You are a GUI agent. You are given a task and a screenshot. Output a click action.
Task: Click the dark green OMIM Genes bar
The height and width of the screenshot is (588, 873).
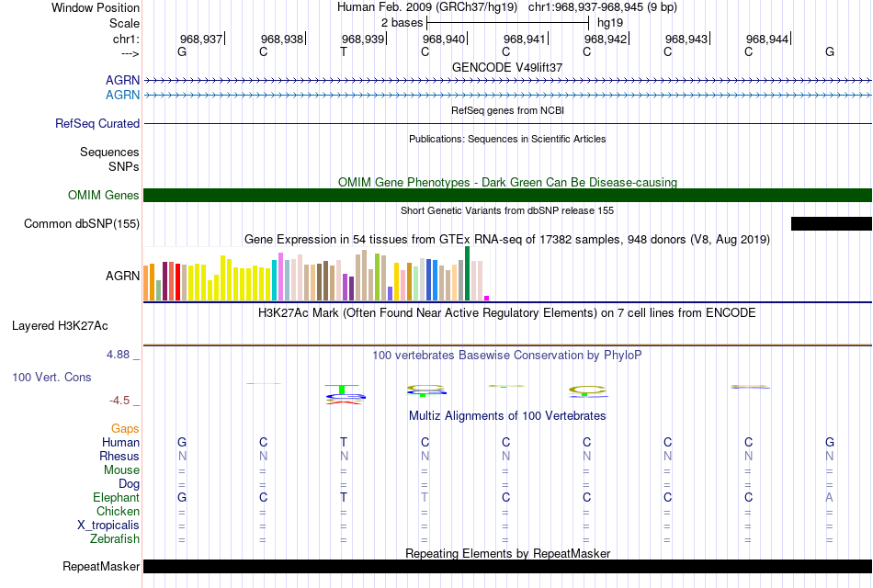pos(507,195)
